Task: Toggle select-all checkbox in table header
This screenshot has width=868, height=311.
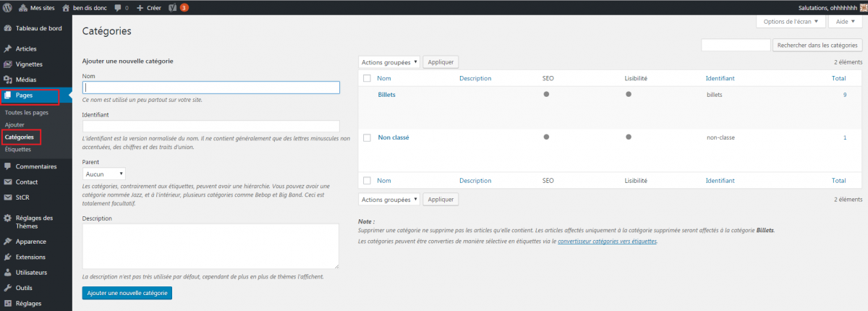Action: click(367, 78)
